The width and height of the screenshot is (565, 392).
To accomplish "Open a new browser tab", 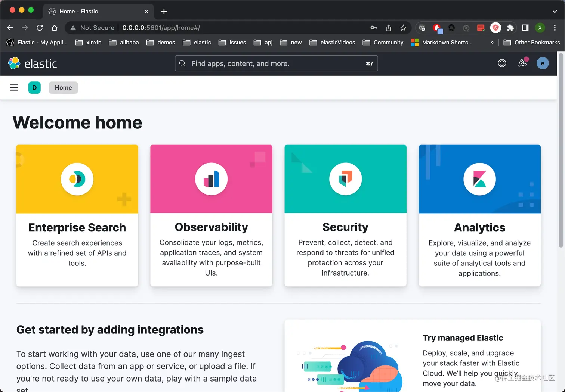I will tap(164, 12).
